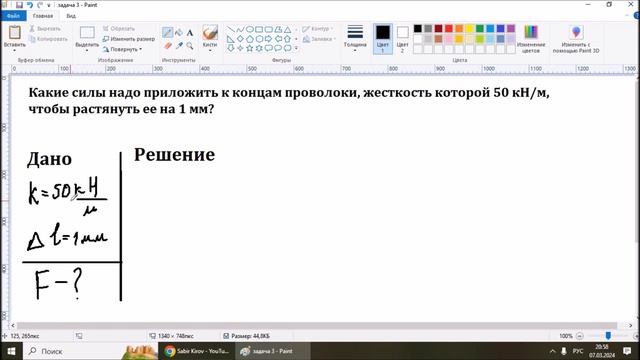640x360 pixels.
Task: Click the Выделить selection rectangle button
Action: 87,33
